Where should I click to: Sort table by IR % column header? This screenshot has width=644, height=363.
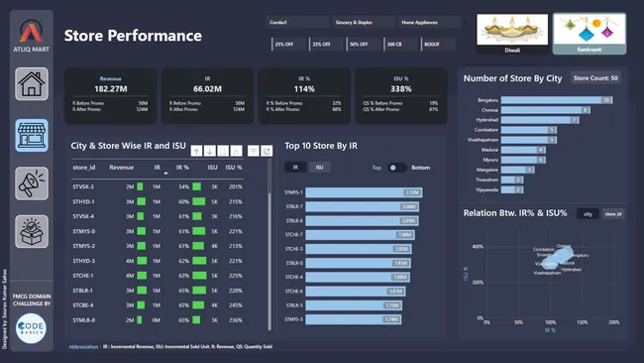coord(182,168)
